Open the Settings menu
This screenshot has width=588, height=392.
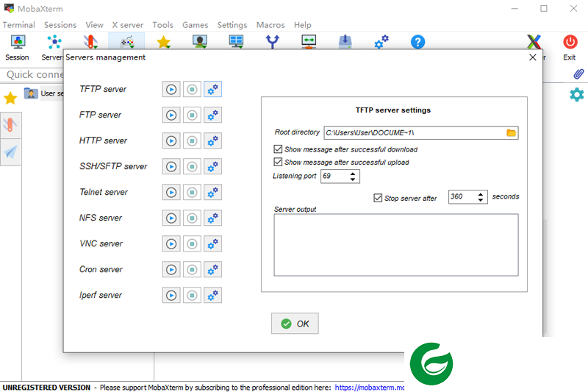[232, 25]
